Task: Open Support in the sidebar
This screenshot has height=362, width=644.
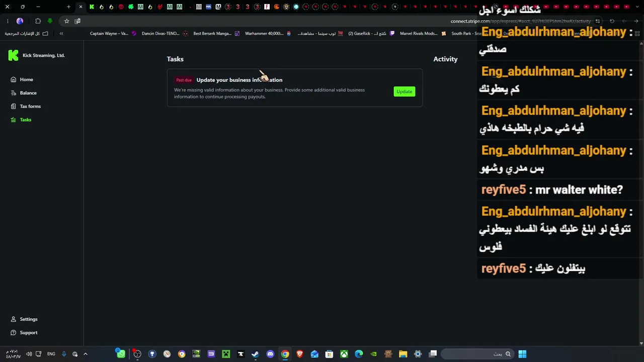Action: (24, 333)
